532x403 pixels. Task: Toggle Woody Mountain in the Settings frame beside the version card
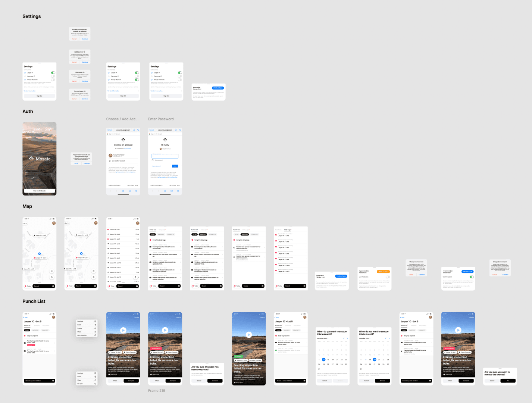coord(180,79)
